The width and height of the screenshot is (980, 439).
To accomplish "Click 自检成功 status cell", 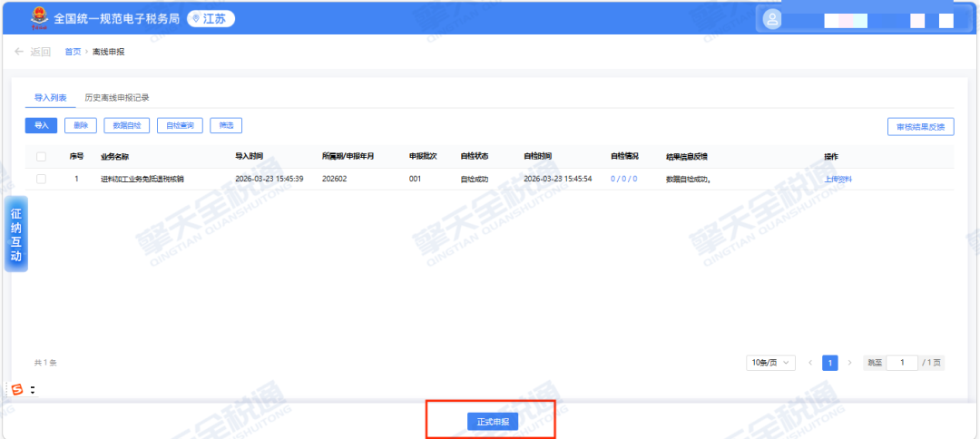I will (x=475, y=179).
